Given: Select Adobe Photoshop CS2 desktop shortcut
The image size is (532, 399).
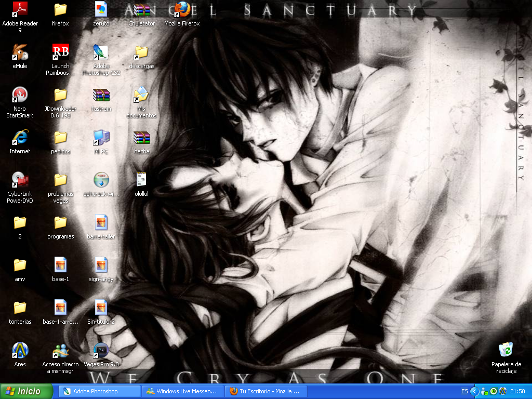Looking at the screenshot, I should (101, 52).
